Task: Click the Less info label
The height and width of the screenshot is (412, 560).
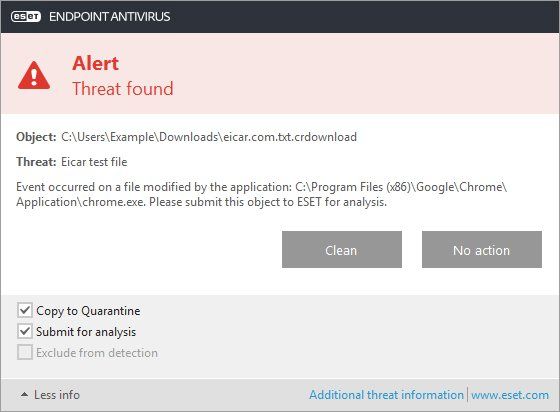Action: click(x=57, y=395)
